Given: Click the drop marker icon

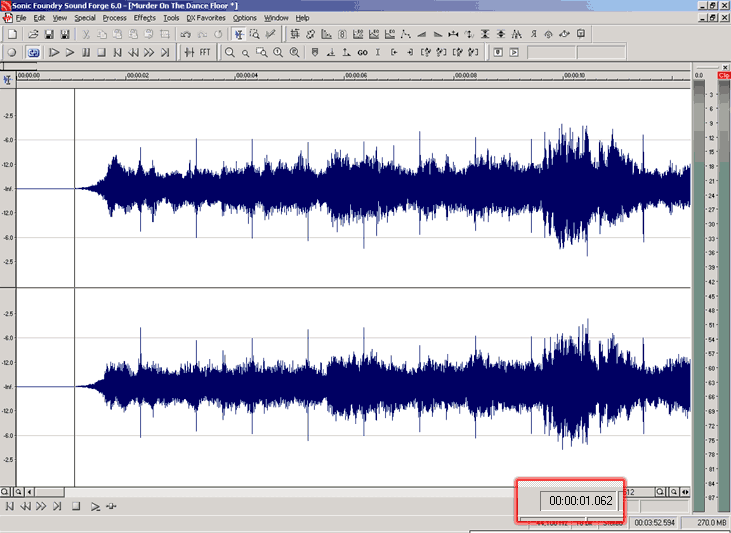Looking at the screenshot, I should pos(315,52).
